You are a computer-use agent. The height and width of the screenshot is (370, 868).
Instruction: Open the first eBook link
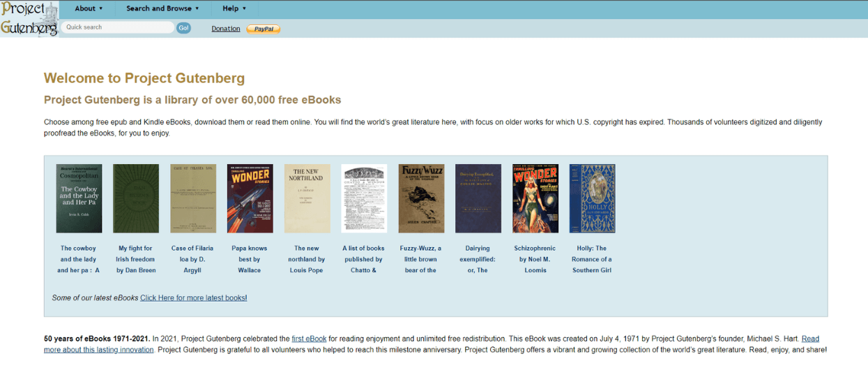tap(309, 339)
